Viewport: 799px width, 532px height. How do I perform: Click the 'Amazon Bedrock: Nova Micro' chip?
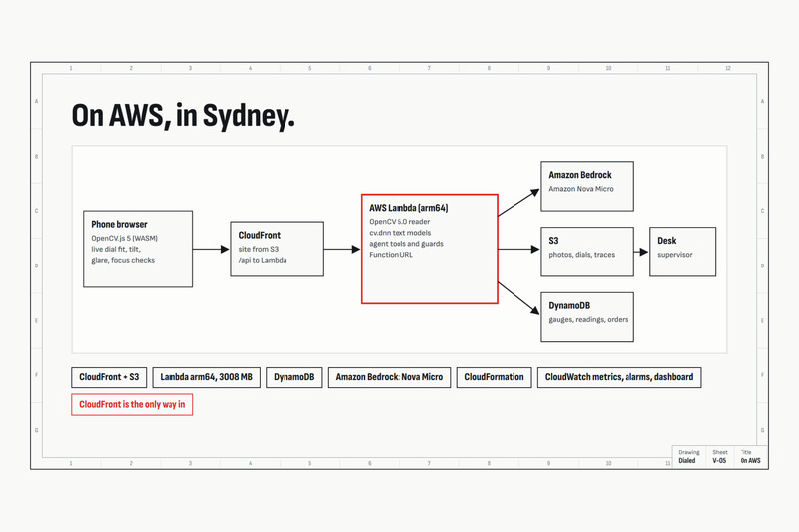tap(390, 377)
